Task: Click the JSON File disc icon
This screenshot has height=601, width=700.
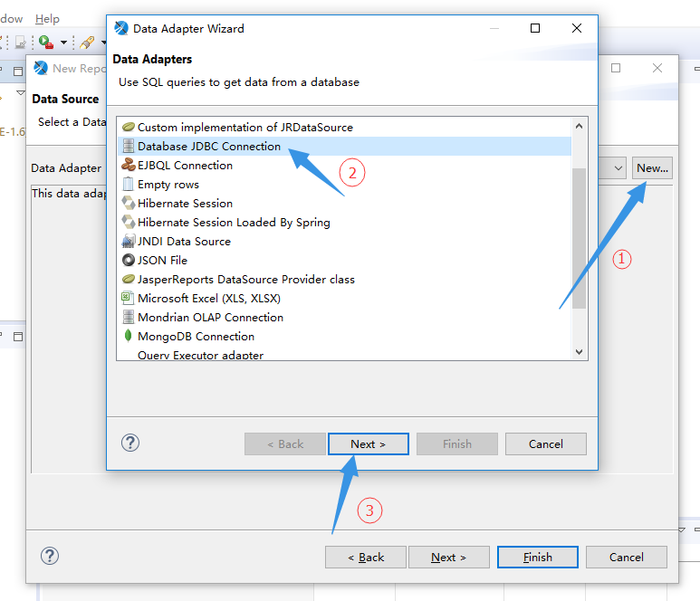Action: 128,260
